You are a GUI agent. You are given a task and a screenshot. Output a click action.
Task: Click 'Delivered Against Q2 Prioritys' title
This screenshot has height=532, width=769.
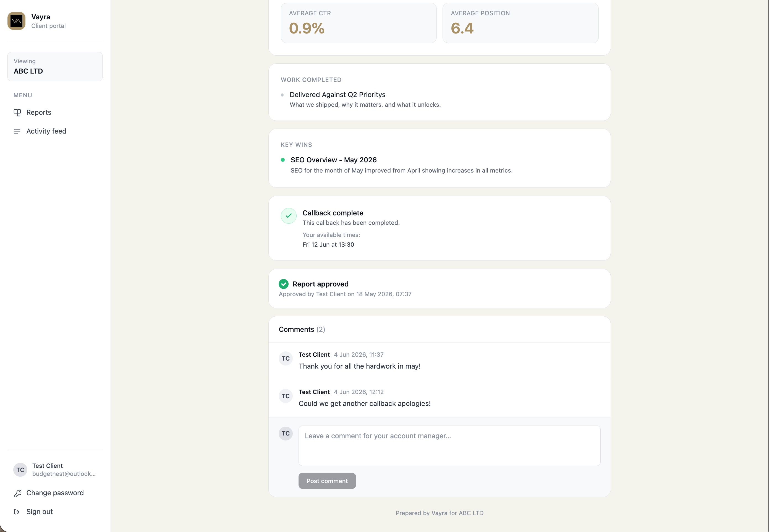coord(337,95)
